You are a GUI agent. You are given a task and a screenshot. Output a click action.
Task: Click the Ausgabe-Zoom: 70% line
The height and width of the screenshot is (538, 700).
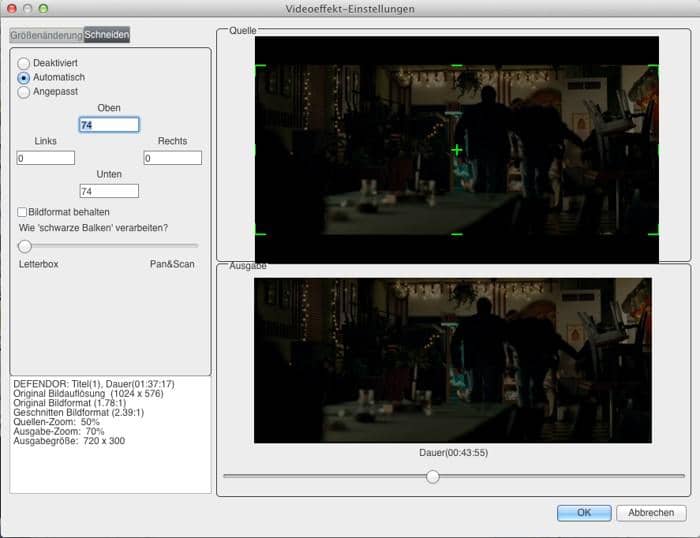click(58, 431)
